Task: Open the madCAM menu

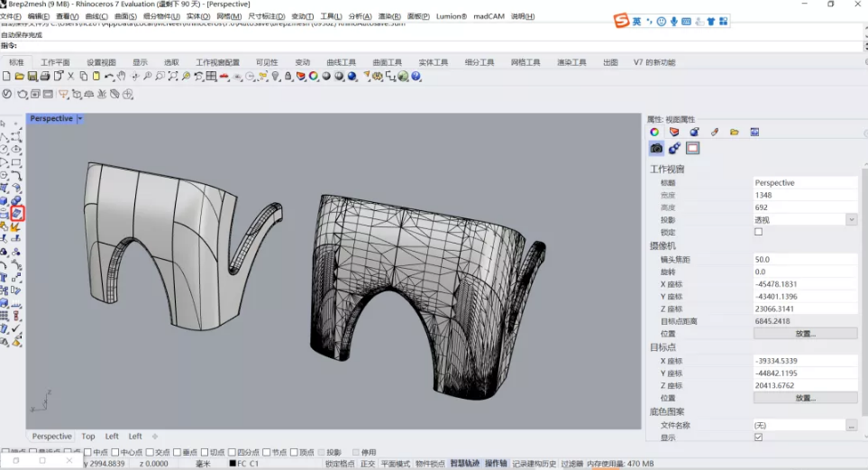Action: [489, 16]
